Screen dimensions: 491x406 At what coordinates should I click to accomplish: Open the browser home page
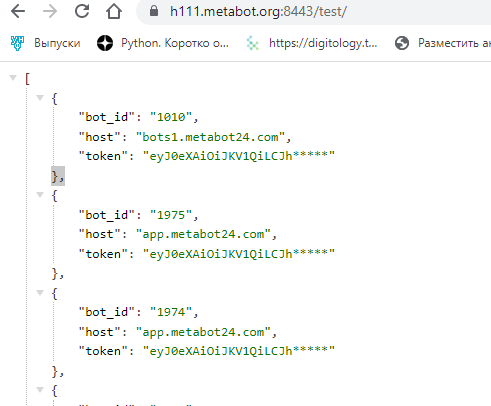coord(114,11)
